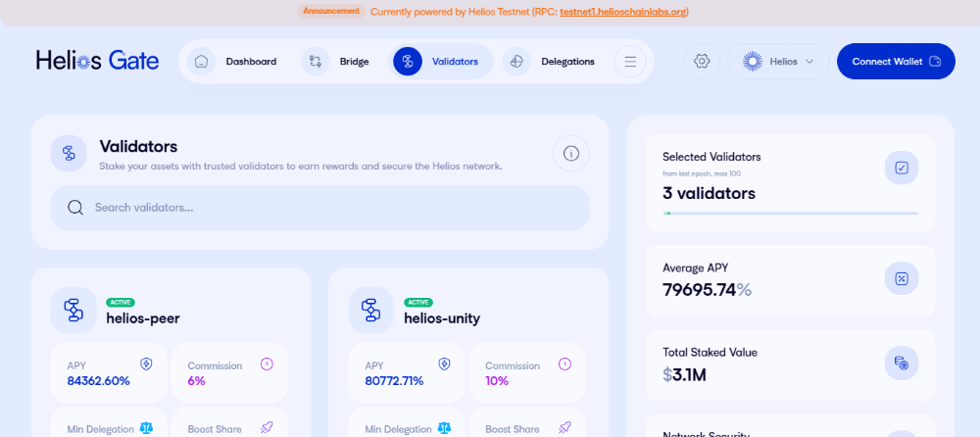Go to the Delegations tab
This screenshot has width=980, height=437.
[550, 62]
